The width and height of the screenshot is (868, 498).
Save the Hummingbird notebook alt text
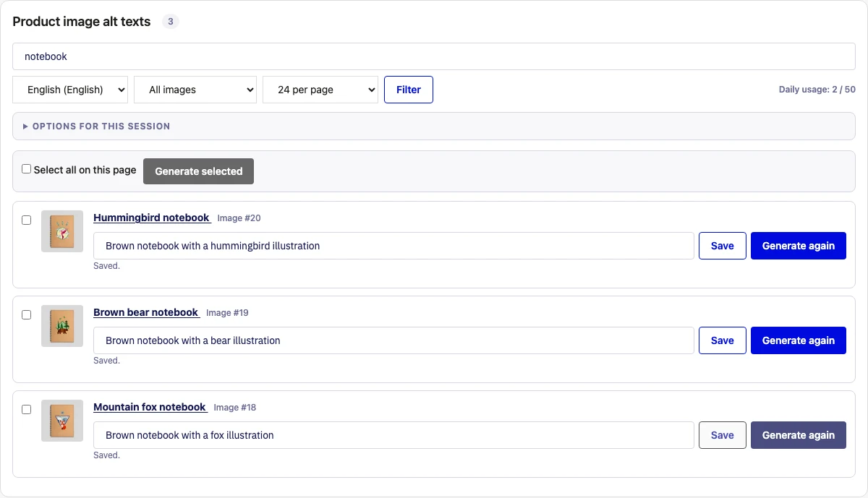pyautogui.click(x=723, y=246)
